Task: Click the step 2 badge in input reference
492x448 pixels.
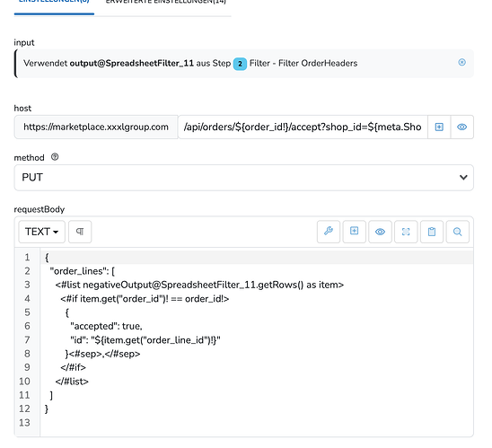Action: pyautogui.click(x=240, y=64)
